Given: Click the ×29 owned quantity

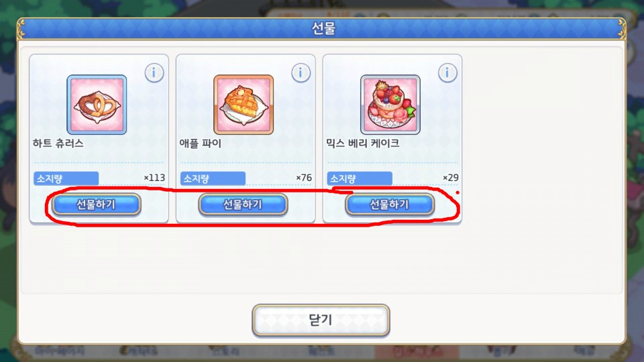Looking at the screenshot, I should click(451, 178).
